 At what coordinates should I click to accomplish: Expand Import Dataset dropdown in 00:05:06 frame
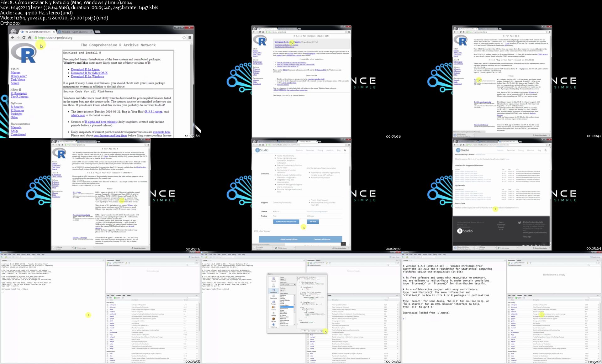(520, 263)
